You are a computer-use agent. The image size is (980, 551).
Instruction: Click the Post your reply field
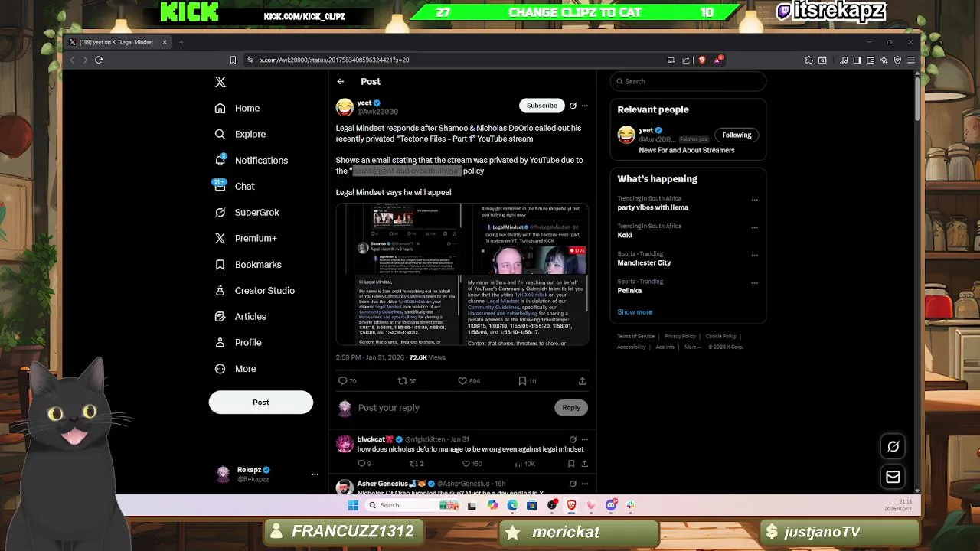coord(452,408)
